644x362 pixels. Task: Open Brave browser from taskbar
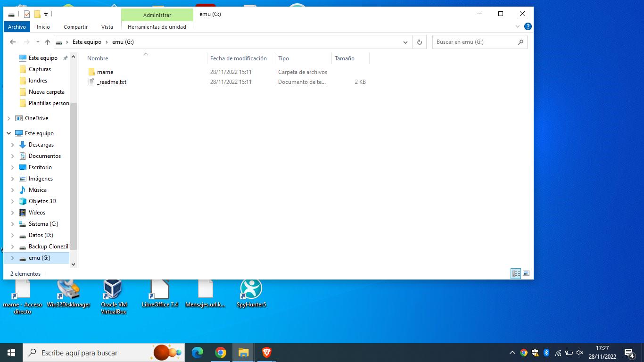click(x=266, y=352)
